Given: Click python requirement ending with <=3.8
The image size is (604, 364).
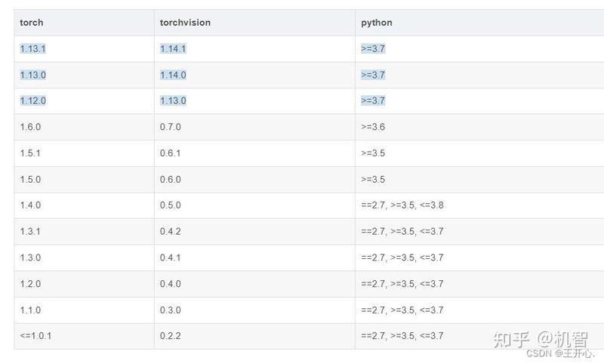Looking at the screenshot, I should pos(402,205).
